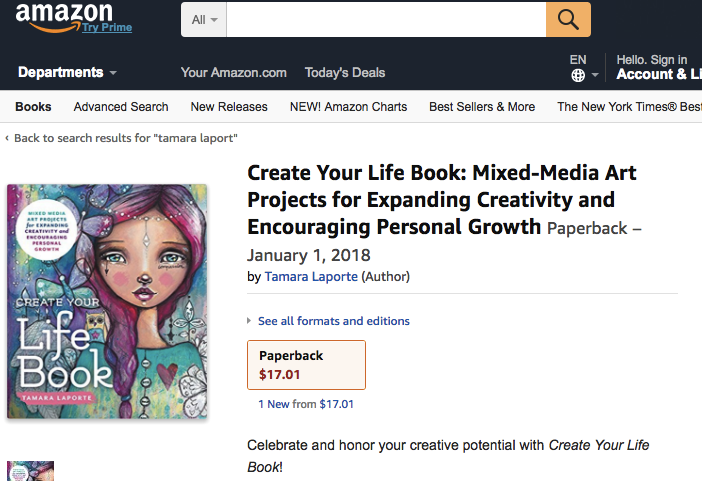Open New Releases in Books navigation
Image resolution: width=702 pixels, height=481 pixels.
click(x=229, y=107)
